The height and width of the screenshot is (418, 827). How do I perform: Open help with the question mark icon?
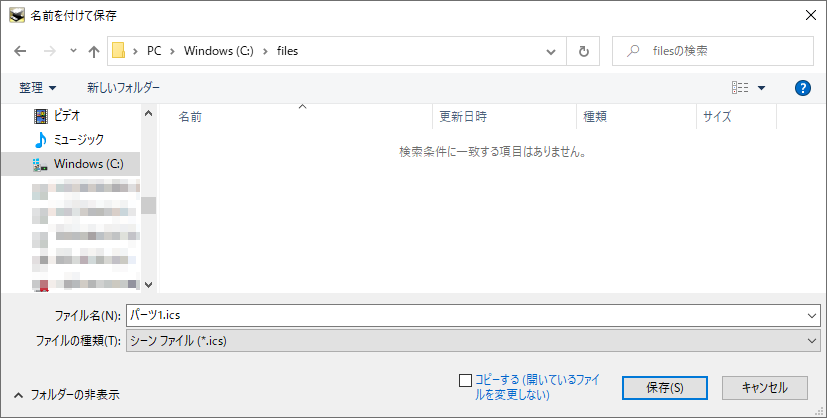tap(802, 88)
